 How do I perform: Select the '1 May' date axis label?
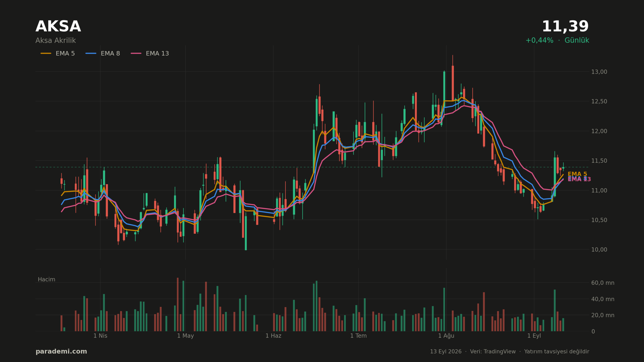click(185, 336)
